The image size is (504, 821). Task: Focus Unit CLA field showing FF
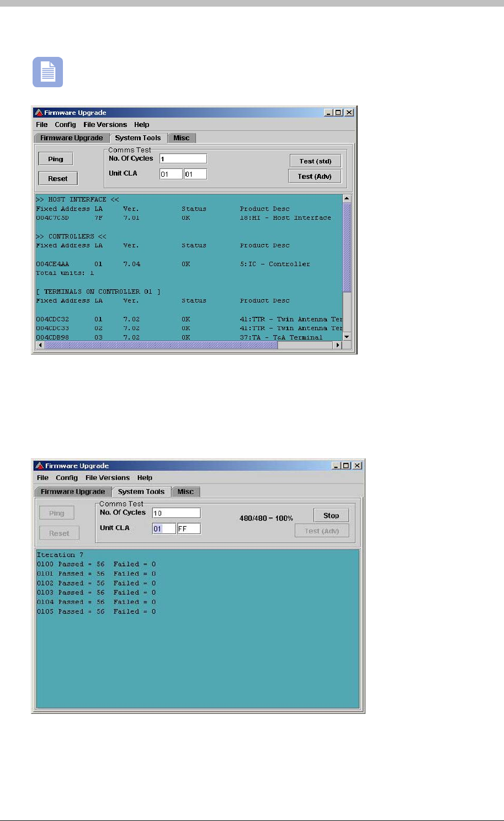point(189,529)
